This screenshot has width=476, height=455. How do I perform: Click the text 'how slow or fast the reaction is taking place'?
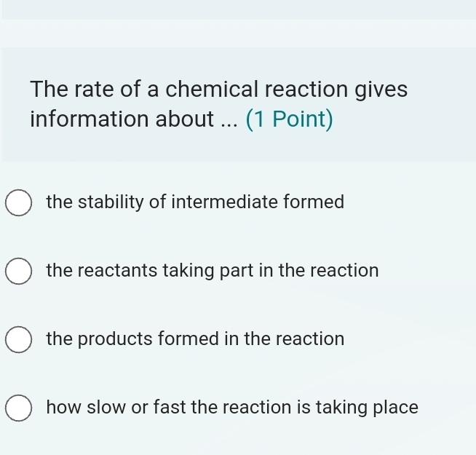coord(231,408)
